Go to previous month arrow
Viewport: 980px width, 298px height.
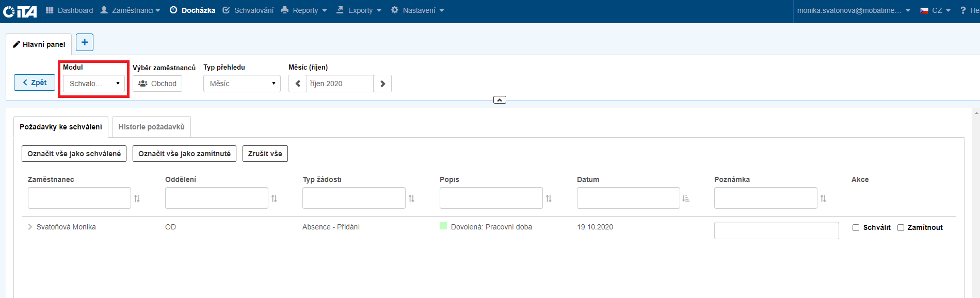298,84
